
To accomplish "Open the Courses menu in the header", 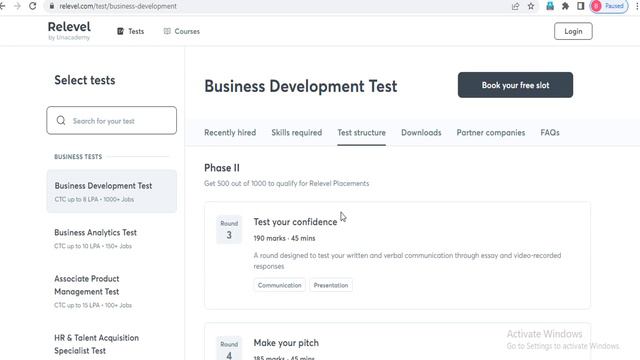I will click(x=182, y=31).
